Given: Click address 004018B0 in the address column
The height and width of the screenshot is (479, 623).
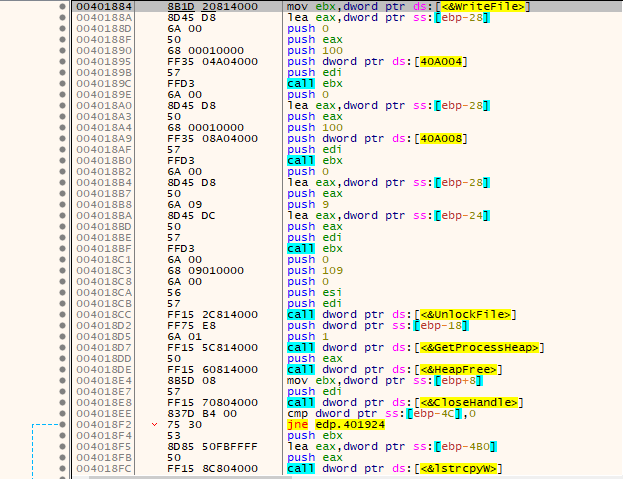Looking at the screenshot, I should click(103, 160).
